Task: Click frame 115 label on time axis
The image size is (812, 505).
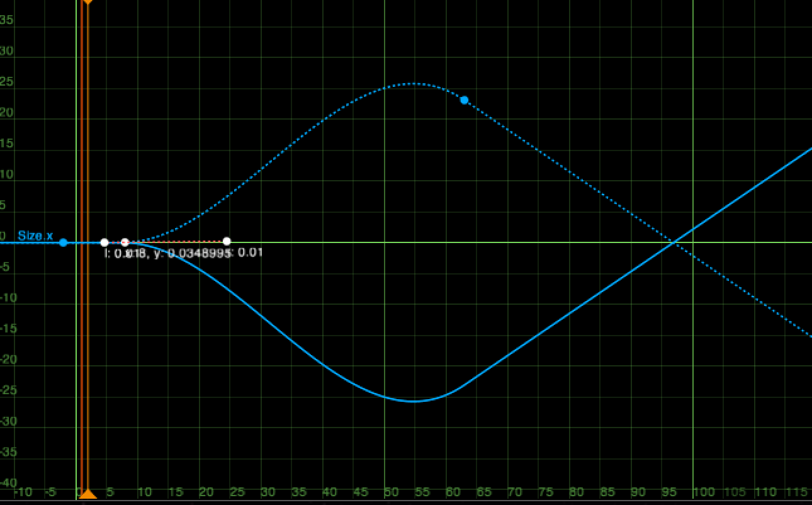Action: pyautogui.click(x=796, y=492)
